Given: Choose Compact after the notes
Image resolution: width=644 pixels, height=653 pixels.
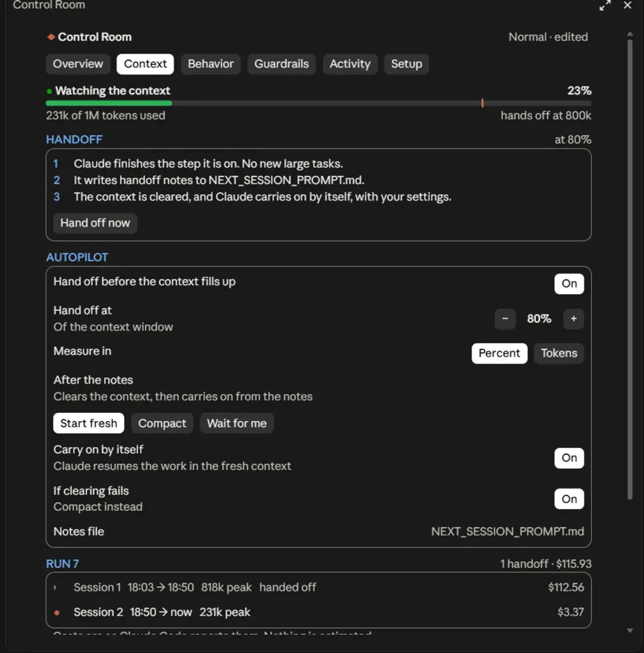Looking at the screenshot, I should 162,424.
